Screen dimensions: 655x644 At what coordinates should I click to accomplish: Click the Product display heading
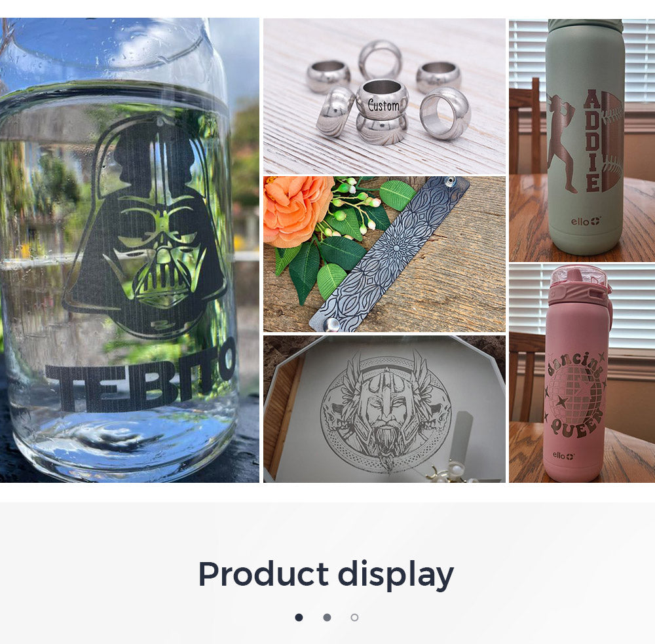click(326, 575)
